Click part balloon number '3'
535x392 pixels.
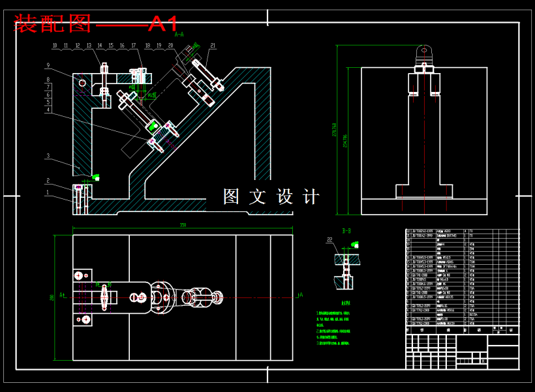pos(48,156)
